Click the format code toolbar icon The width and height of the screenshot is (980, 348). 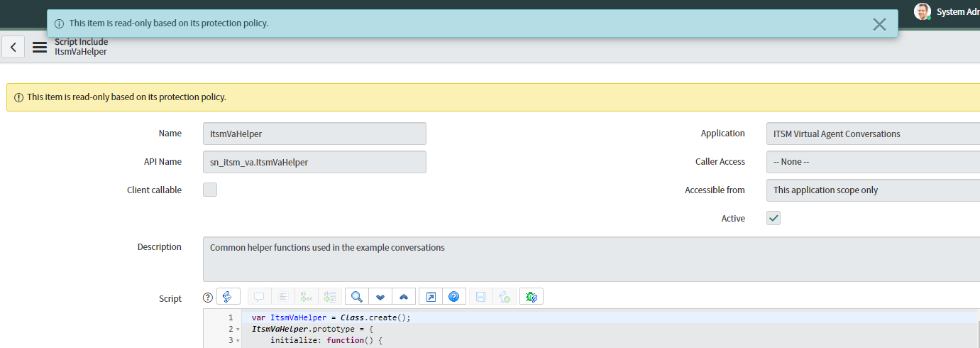(282, 297)
